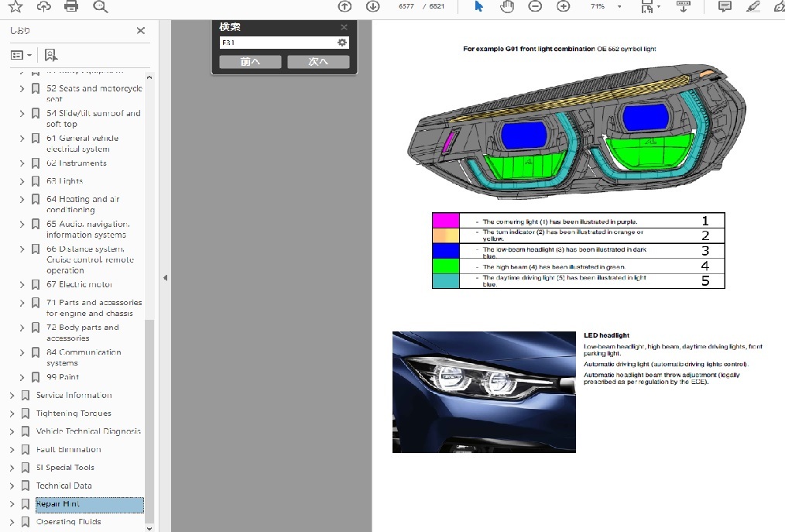The height and width of the screenshot is (532, 785).
Task: Click the "For example G01 front light combination" caption
Action: tap(530, 49)
